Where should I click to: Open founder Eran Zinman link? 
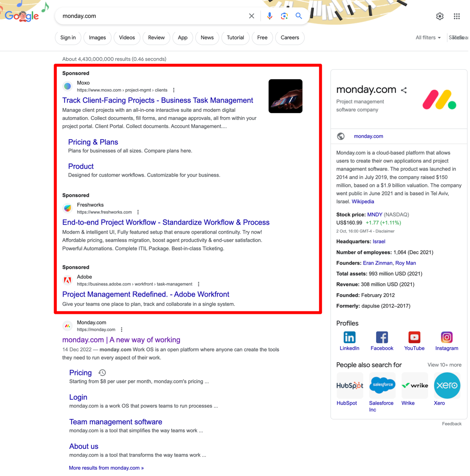pos(378,263)
